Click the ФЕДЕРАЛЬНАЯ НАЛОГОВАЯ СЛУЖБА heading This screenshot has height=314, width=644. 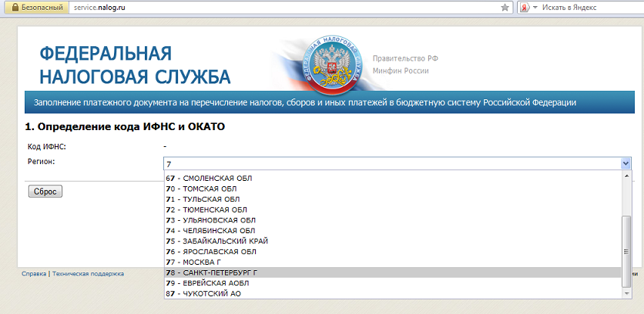click(x=135, y=65)
